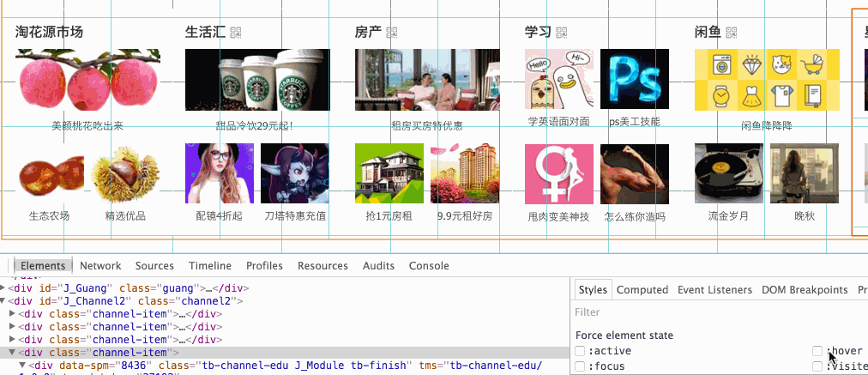Expand the third channel-item div under J_Channel2
The image size is (868, 375).
(13, 340)
